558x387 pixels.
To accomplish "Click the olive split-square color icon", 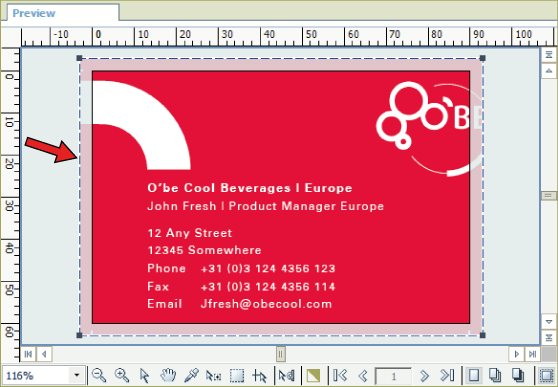I will 313,375.
